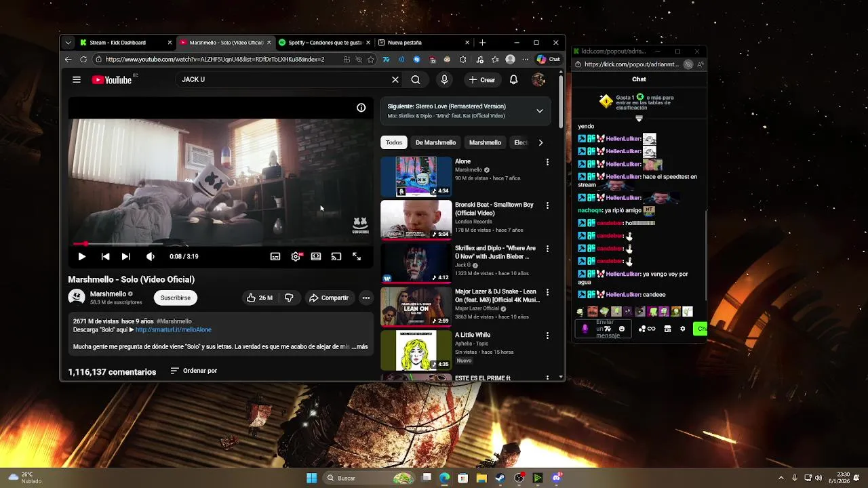Screen dimensions: 868x488
Task: Expand the Siguiente playlist panel chevron
Action: click(x=540, y=110)
